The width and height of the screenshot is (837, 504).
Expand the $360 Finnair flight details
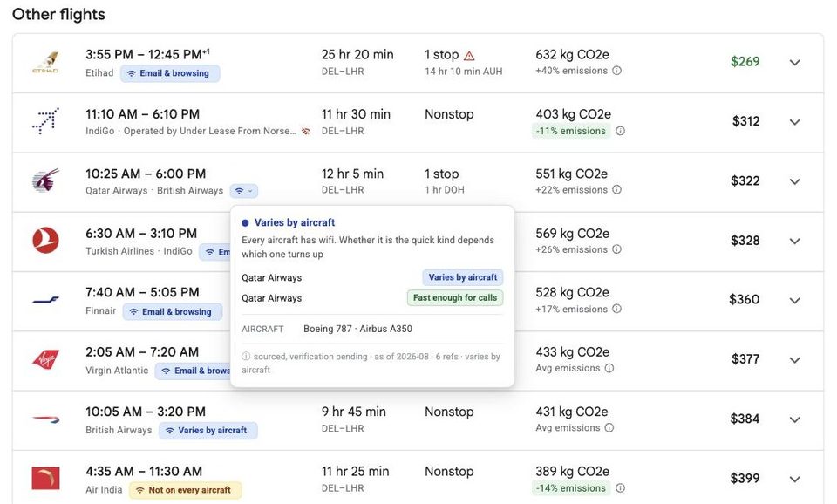[x=795, y=301]
